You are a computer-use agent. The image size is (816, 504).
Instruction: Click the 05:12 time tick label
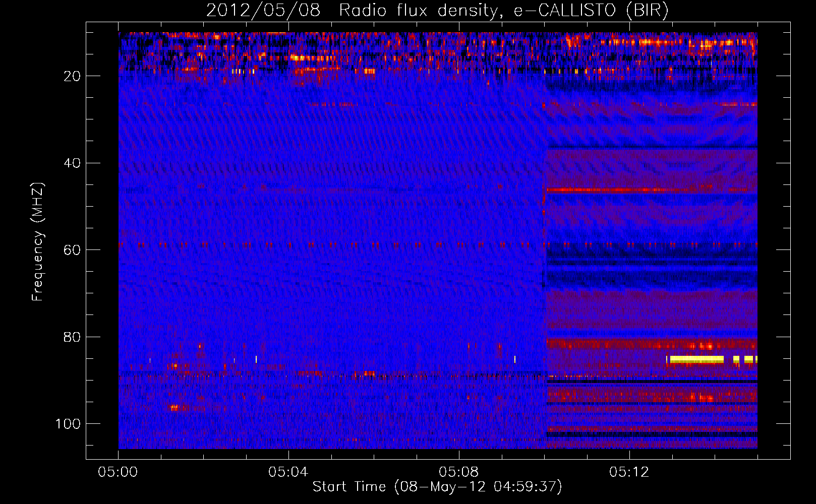629,472
